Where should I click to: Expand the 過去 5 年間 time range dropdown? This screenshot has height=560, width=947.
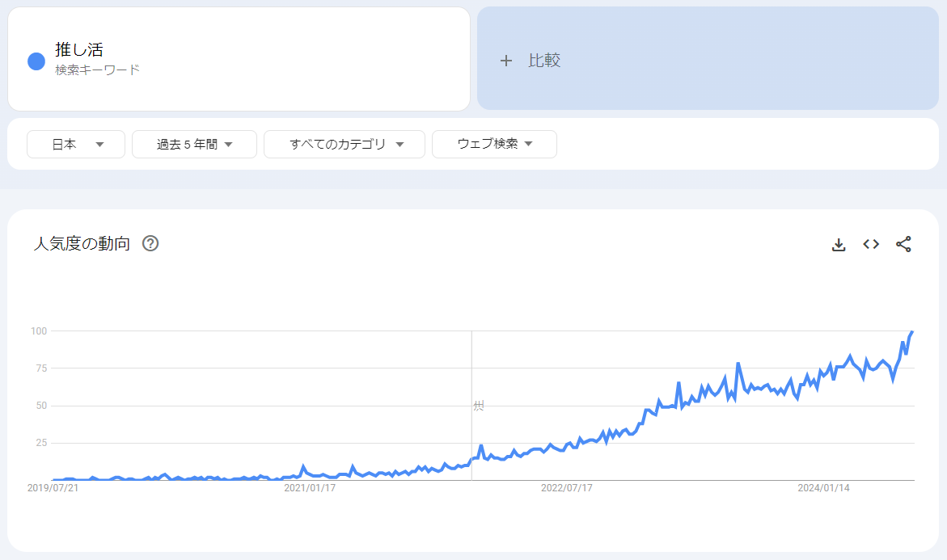coord(194,144)
